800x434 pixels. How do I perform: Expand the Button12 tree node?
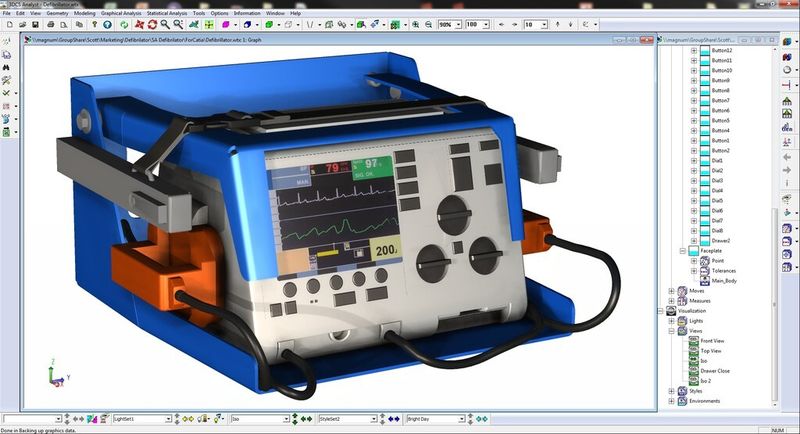click(694, 50)
